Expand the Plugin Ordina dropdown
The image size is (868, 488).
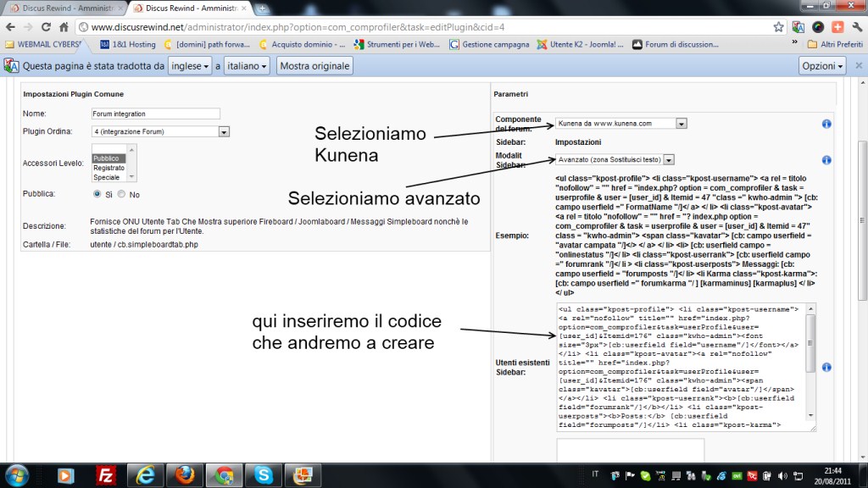(224, 131)
